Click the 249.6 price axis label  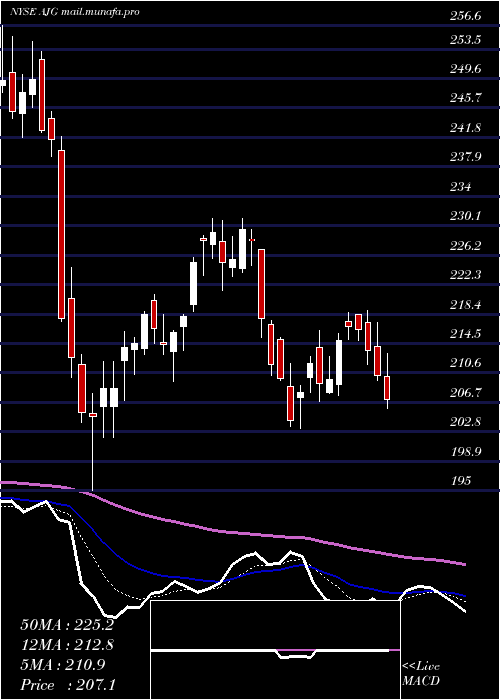[466, 69]
